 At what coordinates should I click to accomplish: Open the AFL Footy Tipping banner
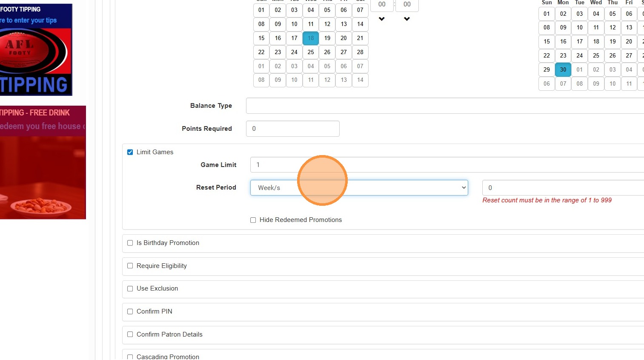point(36,50)
